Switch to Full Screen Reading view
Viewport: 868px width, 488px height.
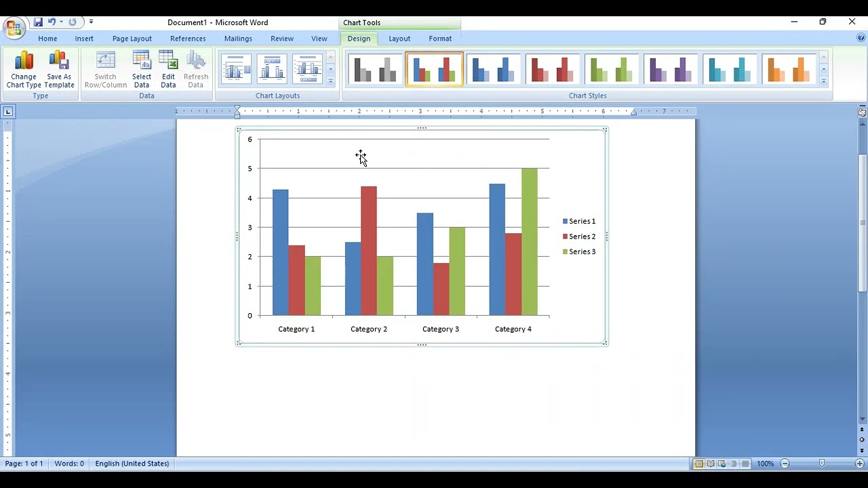click(711, 464)
